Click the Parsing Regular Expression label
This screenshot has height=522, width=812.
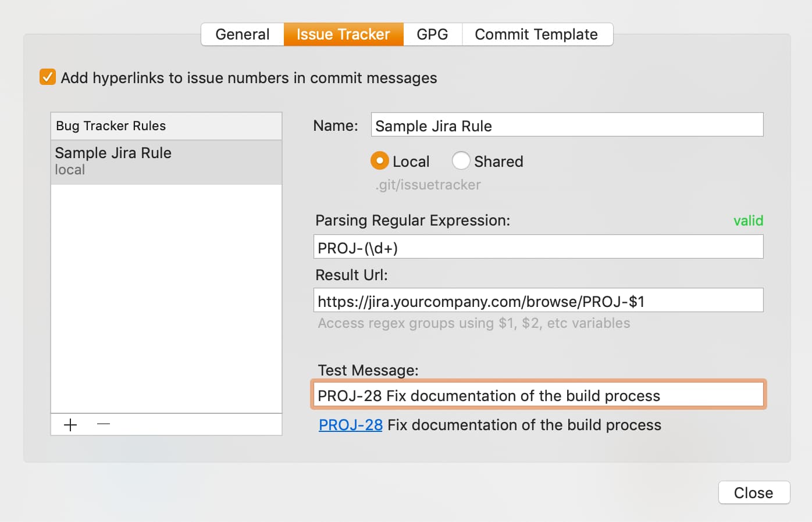tap(412, 221)
